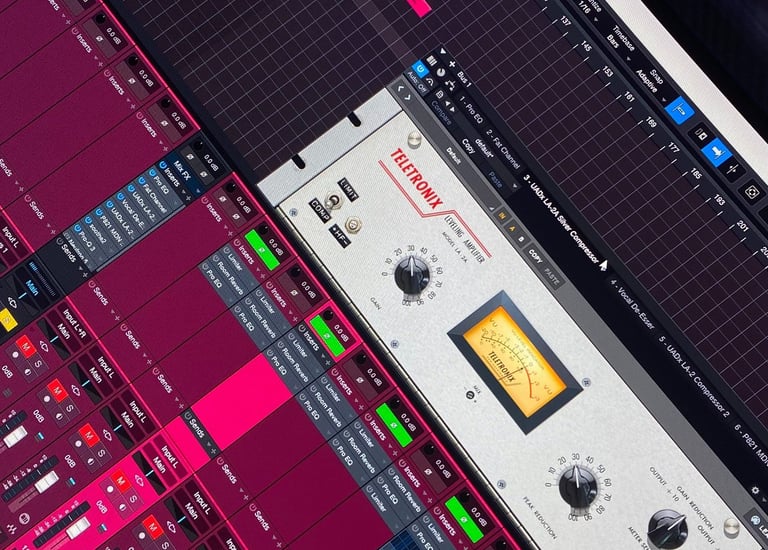Switch to the 4 - Vocal De-Esser tab
This screenshot has height=550, width=768.
click(x=632, y=304)
